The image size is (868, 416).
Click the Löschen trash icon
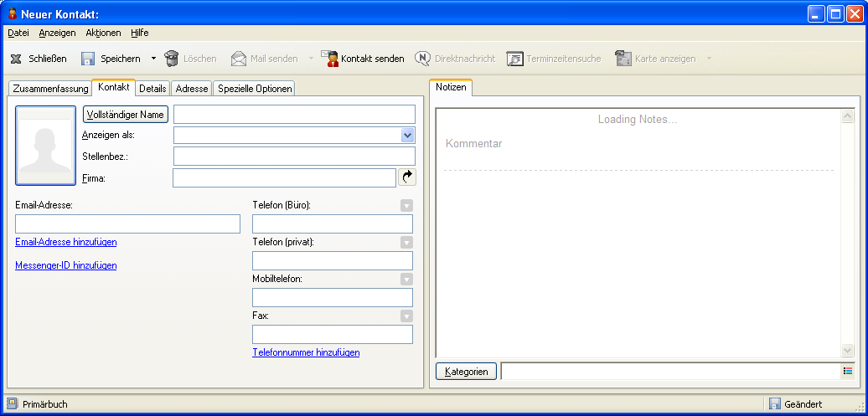click(x=172, y=58)
